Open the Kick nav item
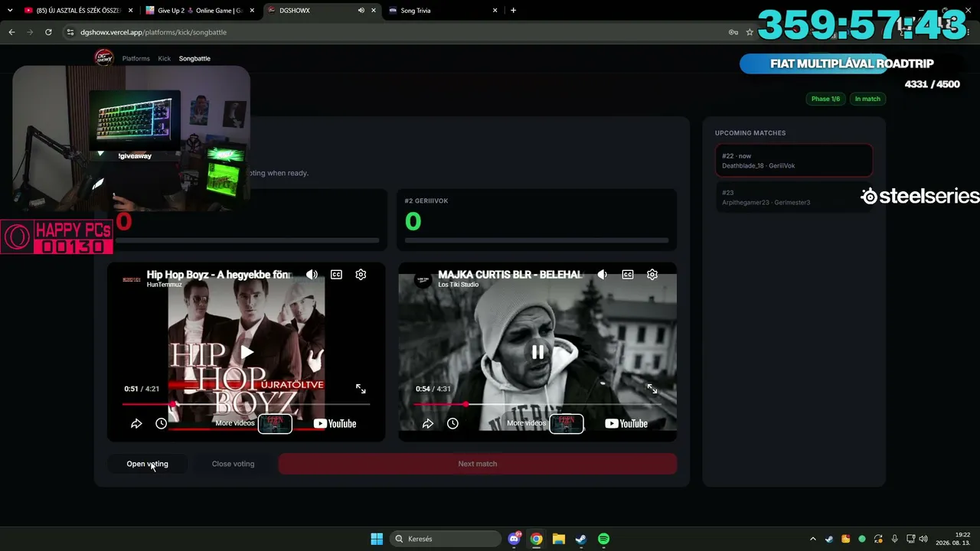Screen dimensions: 980x551 click(165, 58)
